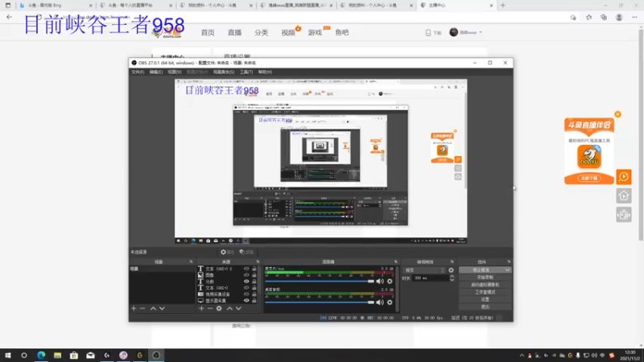Move source down in Sources panel

point(238,308)
